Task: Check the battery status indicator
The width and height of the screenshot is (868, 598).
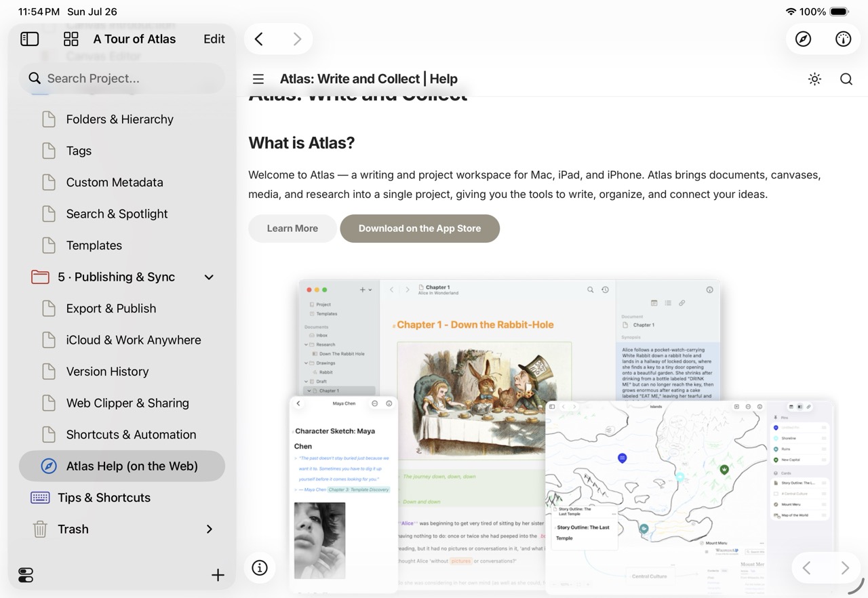Action: click(x=839, y=12)
